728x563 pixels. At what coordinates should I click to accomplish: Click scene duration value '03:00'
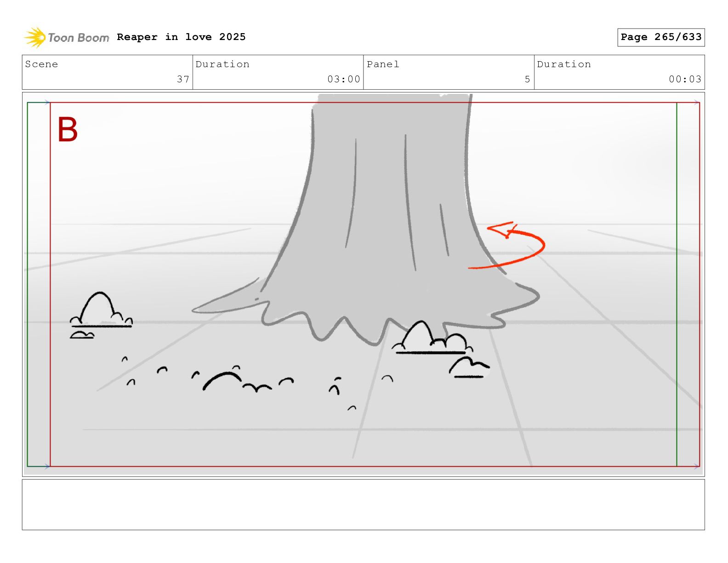[x=344, y=79]
